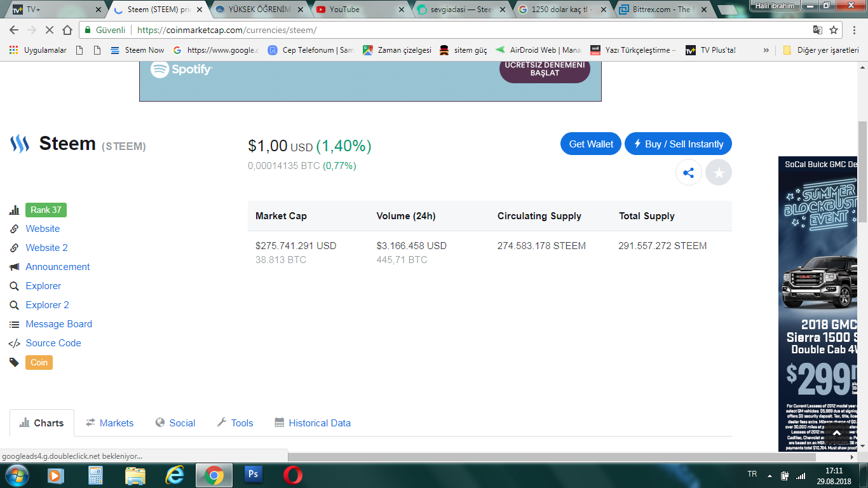Switch to the 1250 dolar kaç tl tab
The image size is (868, 488).
click(561, 10)
